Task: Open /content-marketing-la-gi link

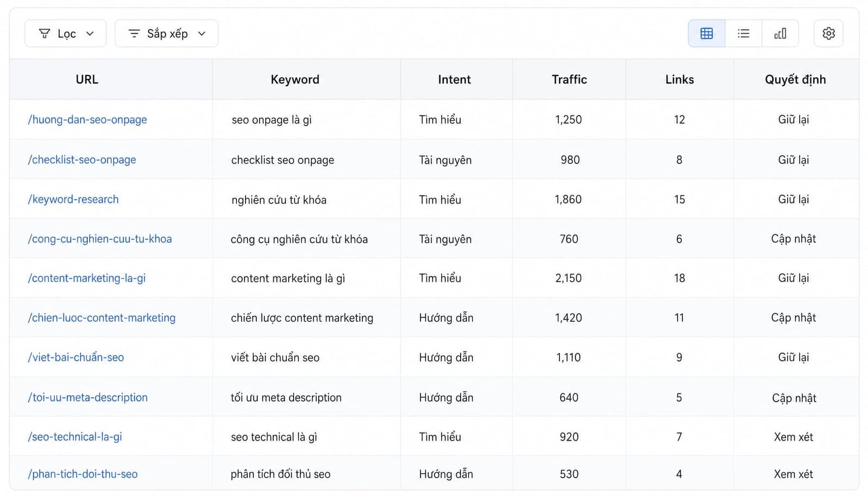Action: 87,278
